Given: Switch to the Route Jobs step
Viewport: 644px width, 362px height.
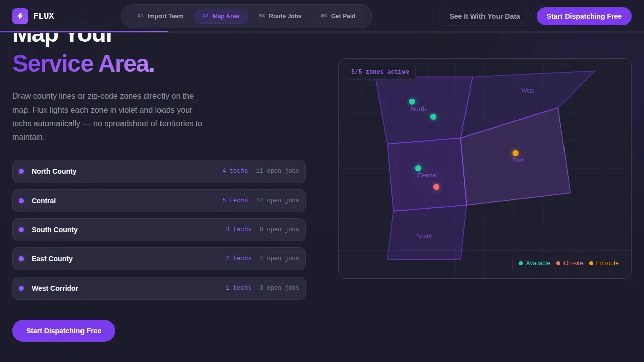Looking at the screenshot, I should (x=280, y=16).
